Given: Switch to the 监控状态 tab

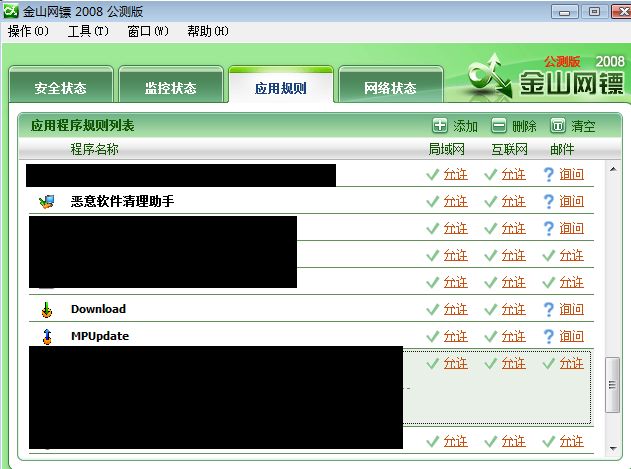Looking at the screenshot, I should (171, 84).
